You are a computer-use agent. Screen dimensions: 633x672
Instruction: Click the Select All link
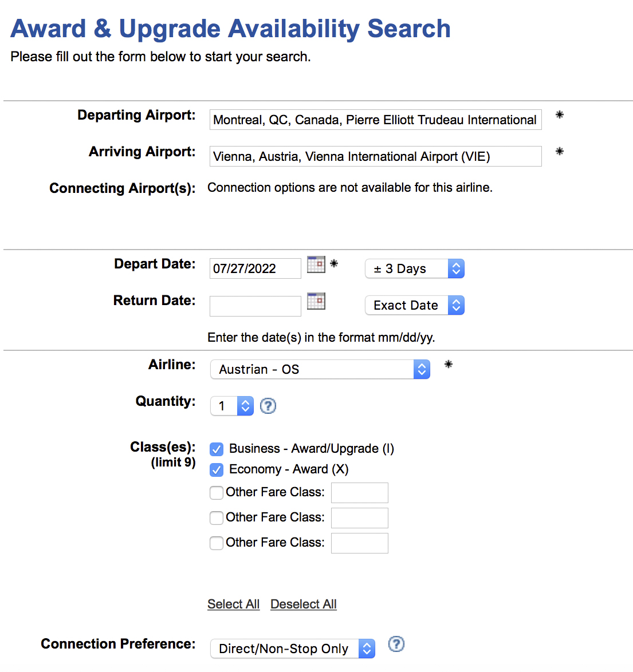pyautogui.click(x=233, y=604)
